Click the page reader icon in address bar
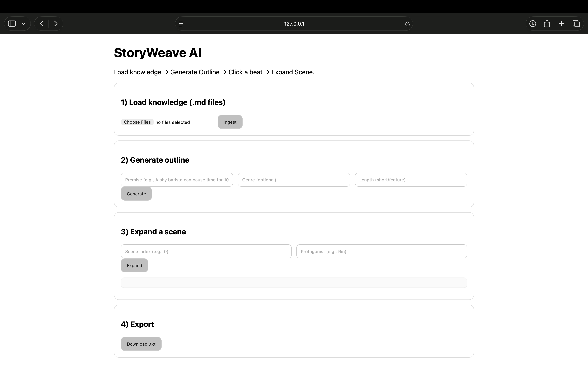588x382 pixels. (x=181, y=24)
